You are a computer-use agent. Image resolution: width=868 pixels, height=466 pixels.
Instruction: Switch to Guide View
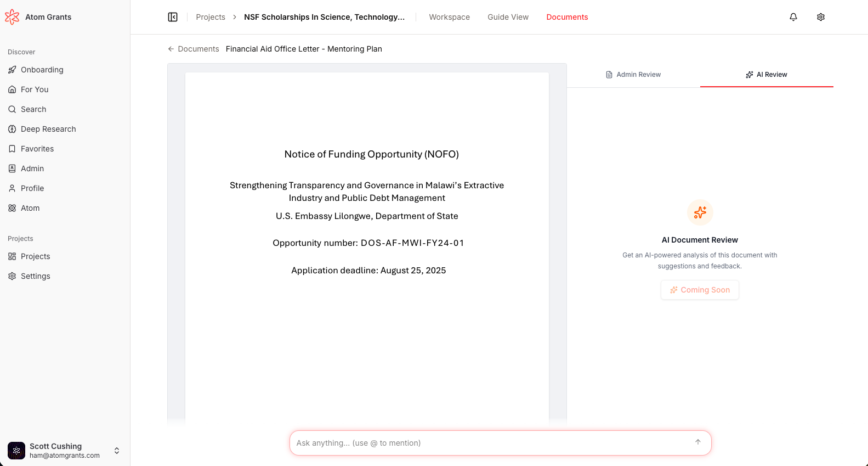coord(508,17)
